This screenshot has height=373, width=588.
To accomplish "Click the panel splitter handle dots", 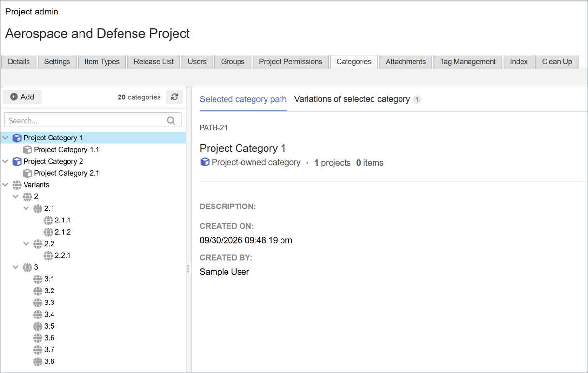I will [188, 269].
